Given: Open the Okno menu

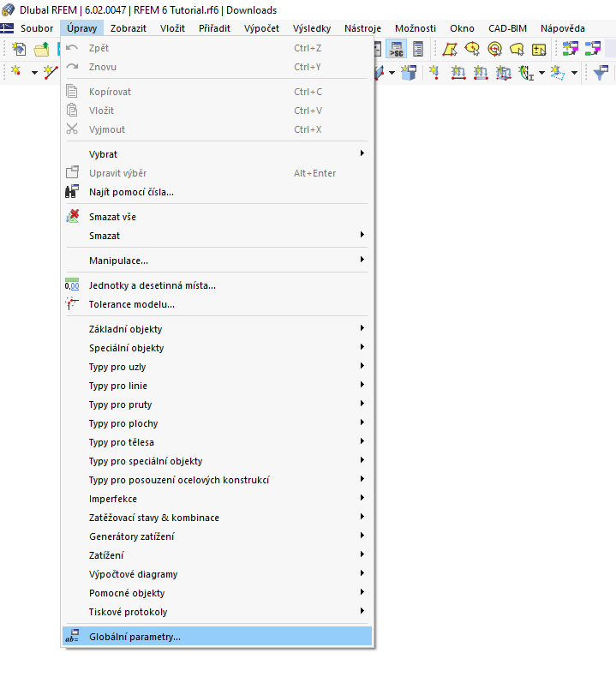Looking at the screenshot, I should click(462, 28).
